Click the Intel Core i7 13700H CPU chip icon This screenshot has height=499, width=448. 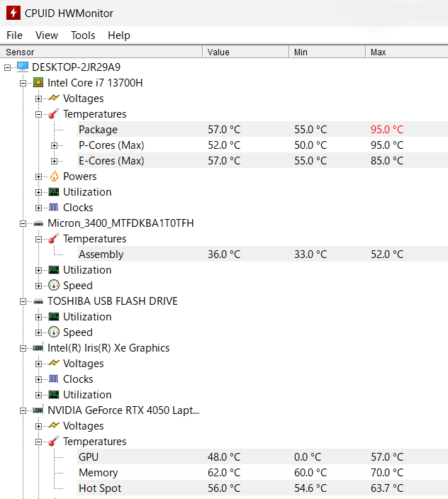click(38, 83)
